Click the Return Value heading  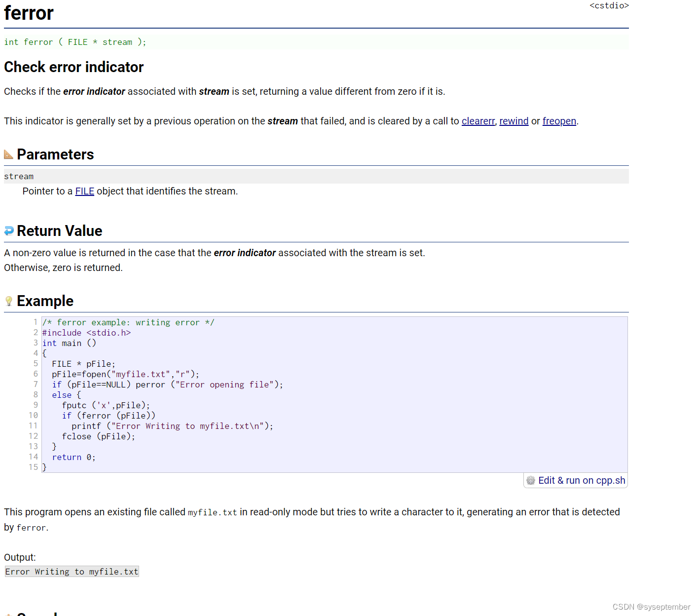coord(60,231)
